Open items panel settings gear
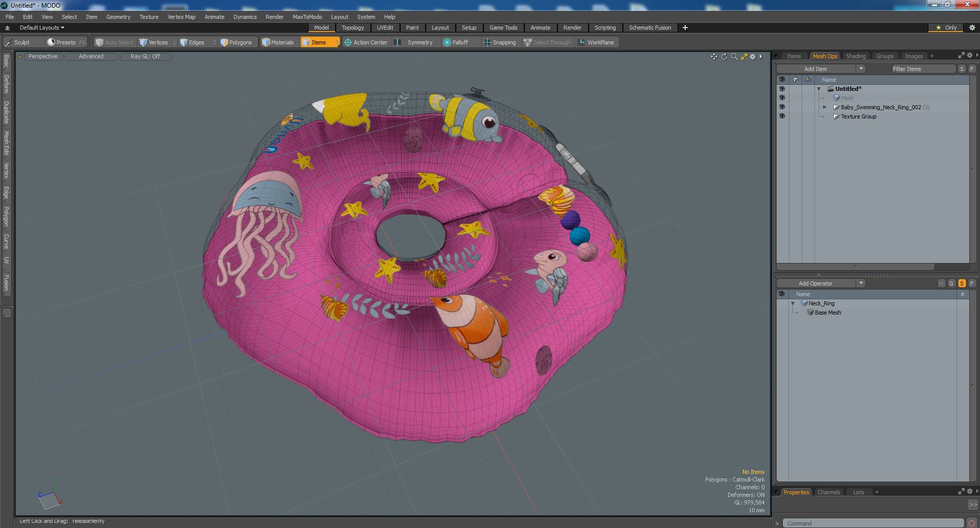980x528 pixels. pos(969,55)
